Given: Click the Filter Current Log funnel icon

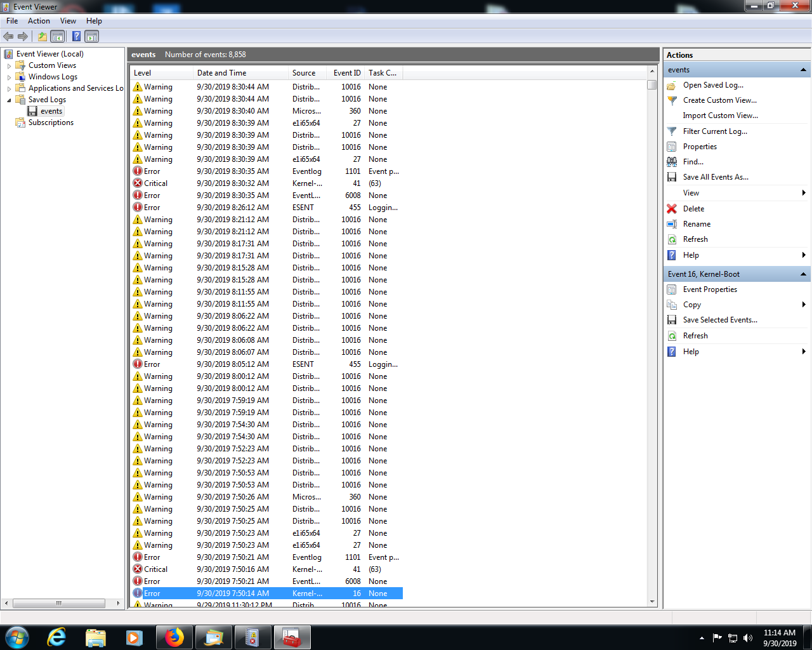Looking at the screenshot, I should click(672, 131).
